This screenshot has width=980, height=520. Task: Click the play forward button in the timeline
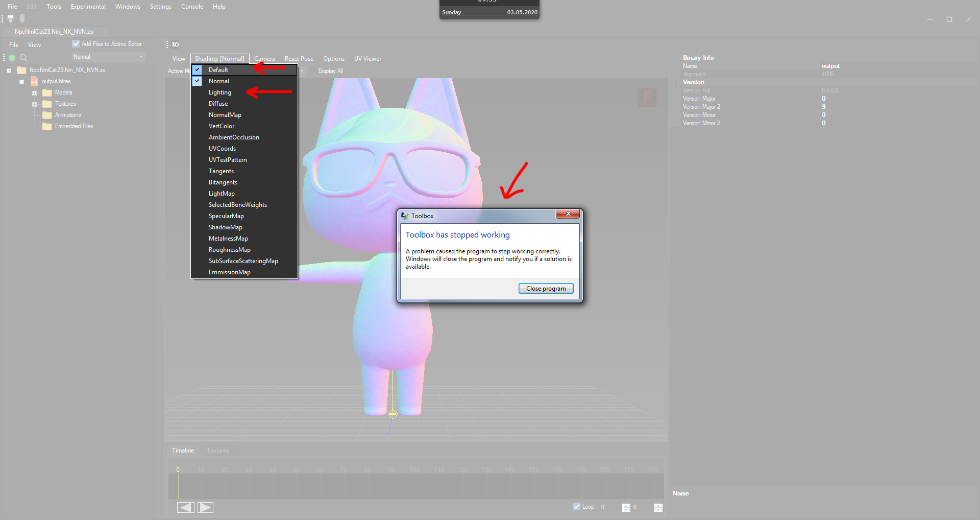point(205,507)
